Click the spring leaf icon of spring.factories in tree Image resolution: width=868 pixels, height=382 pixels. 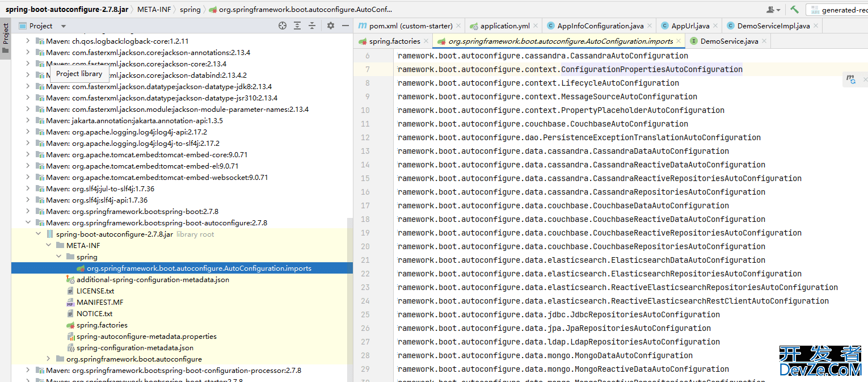point(70,325)
